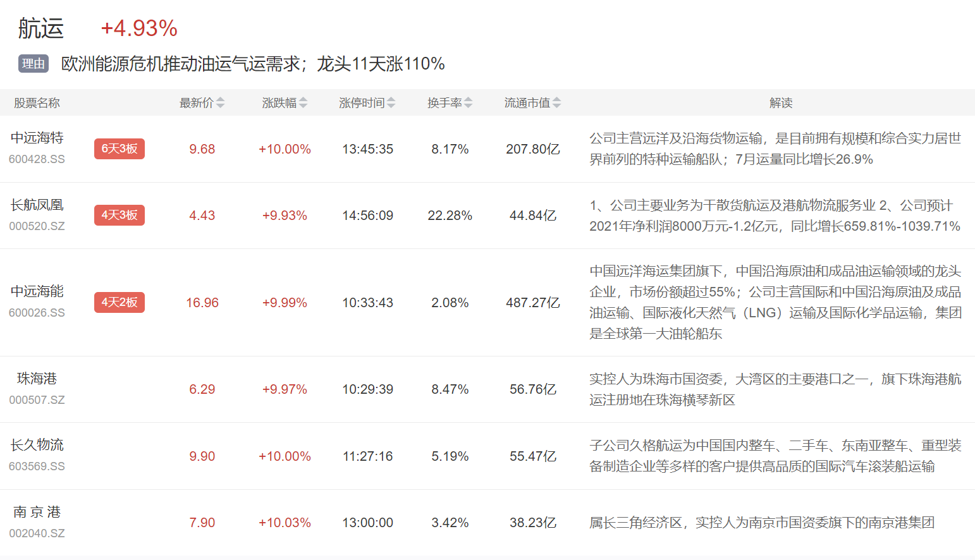This screenshot has height=560, width=975.
Task: Click turnover rate 2.08%
Action: [x=450, y=303]
